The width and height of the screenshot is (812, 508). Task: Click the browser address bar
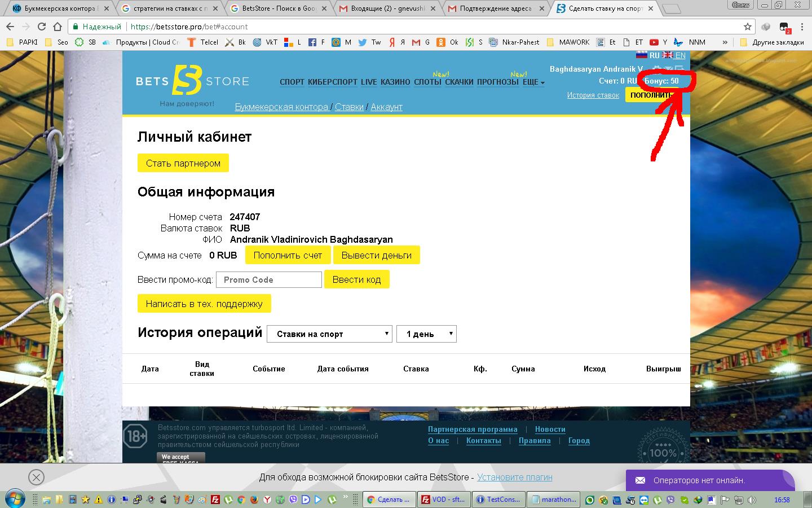tap(412, 27)
